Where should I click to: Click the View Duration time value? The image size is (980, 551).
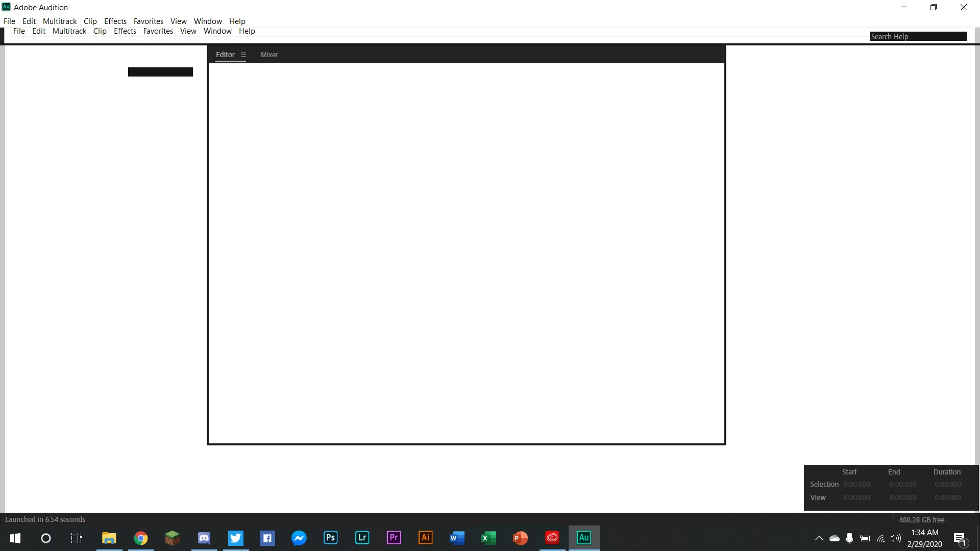click(x=948, y=497)
